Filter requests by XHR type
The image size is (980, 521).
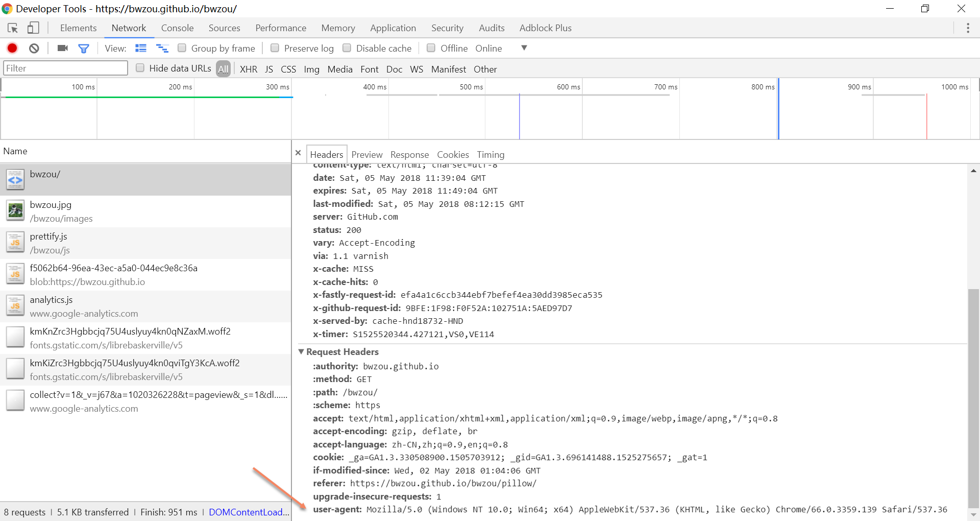tap(248, 69)
